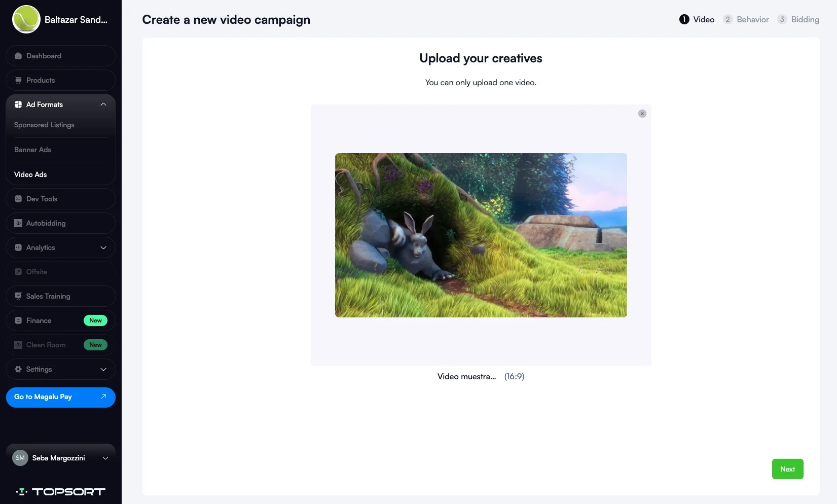Click the Dashboard home icon
This screenshot has width=837, height=504.
[x=18, y=56]
